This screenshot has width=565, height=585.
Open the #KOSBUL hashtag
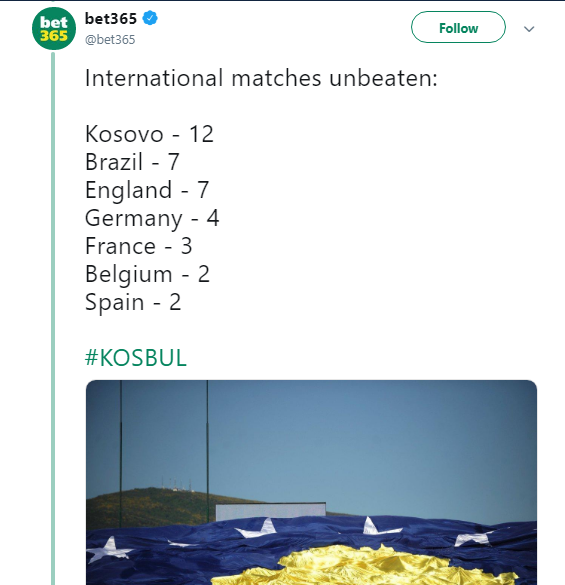(x=135, y=358)
